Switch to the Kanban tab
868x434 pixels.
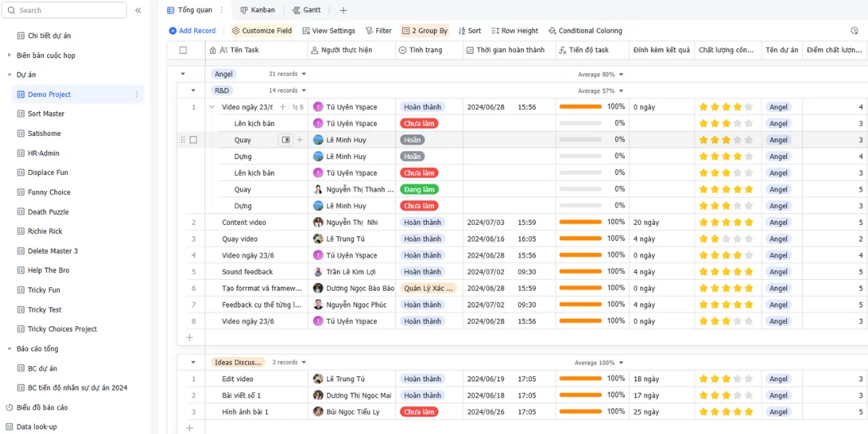(258, 10)
